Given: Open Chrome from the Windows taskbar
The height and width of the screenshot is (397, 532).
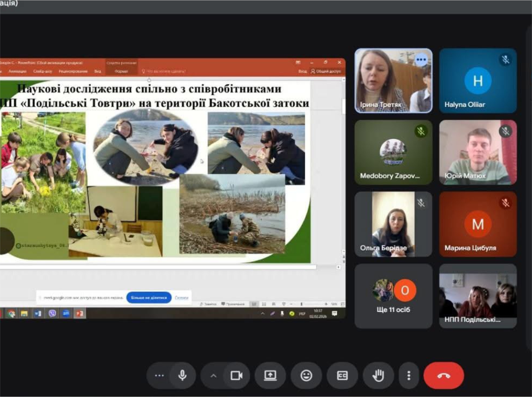Looking at the screenshot, I should click(11, 314).
